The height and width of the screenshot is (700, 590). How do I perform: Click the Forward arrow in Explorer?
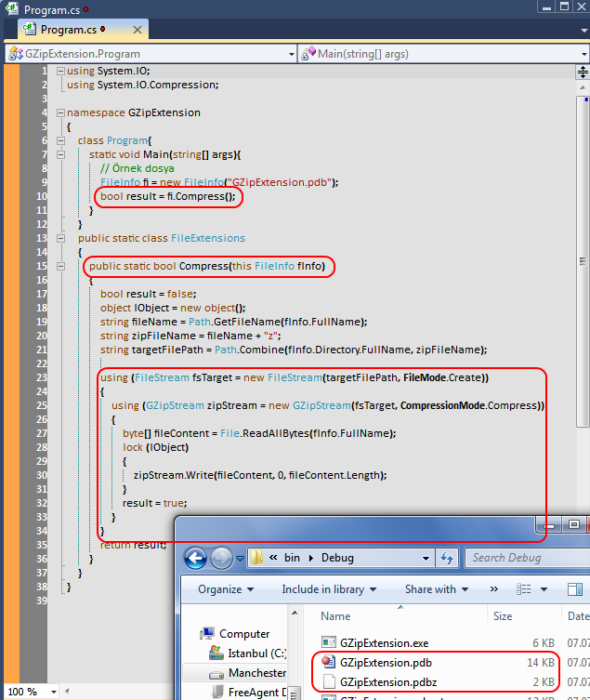[220, 558]
